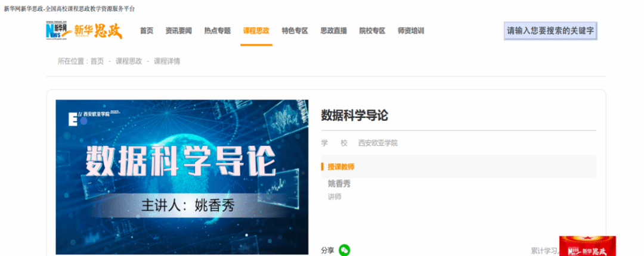The width and height of the screenshot is (644, 256).
Task: Open the red 新华思政 floating banner
Action: [x=587, y=246]
